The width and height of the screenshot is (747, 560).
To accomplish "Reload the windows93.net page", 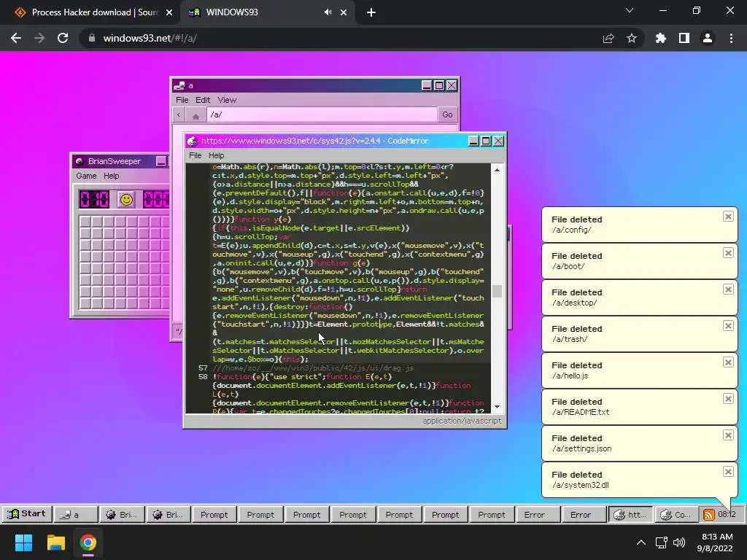I will pos(63,38).
